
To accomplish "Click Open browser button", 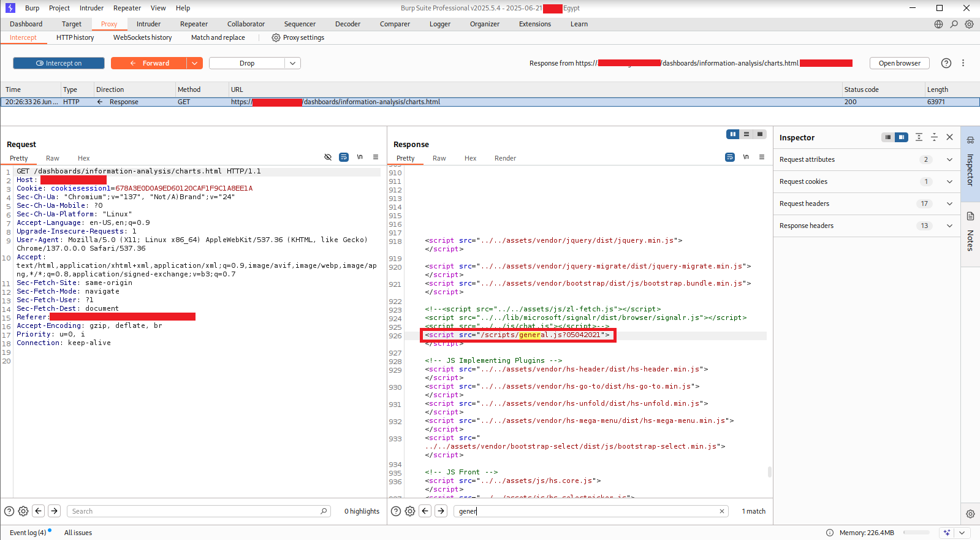I will pyautogui.click(x=899, y=63).
